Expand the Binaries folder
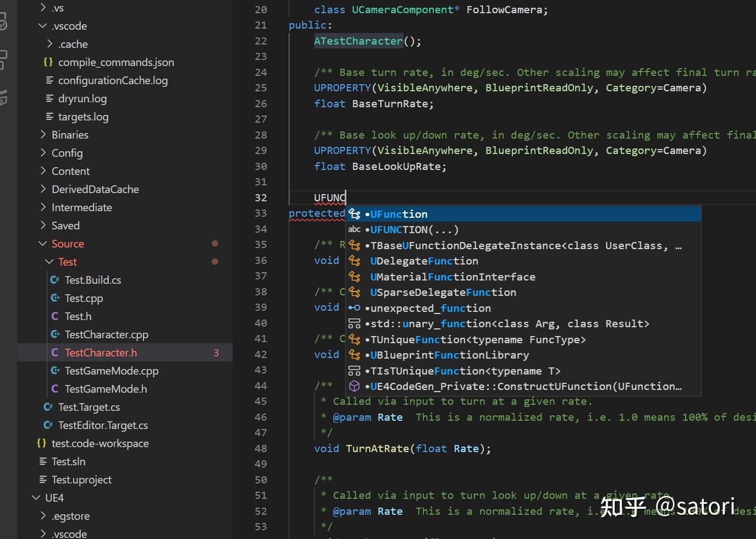Image resolution: width=756 pixels, height=539 pixels. [x=42, y=134]
